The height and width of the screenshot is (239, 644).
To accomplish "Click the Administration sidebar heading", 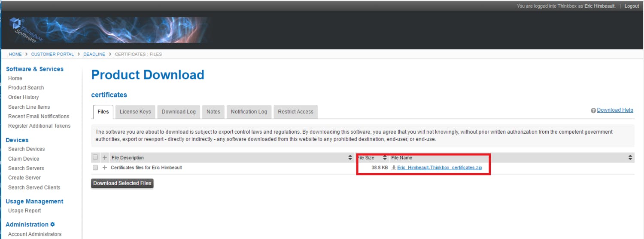I will click(x=27, y=224).
